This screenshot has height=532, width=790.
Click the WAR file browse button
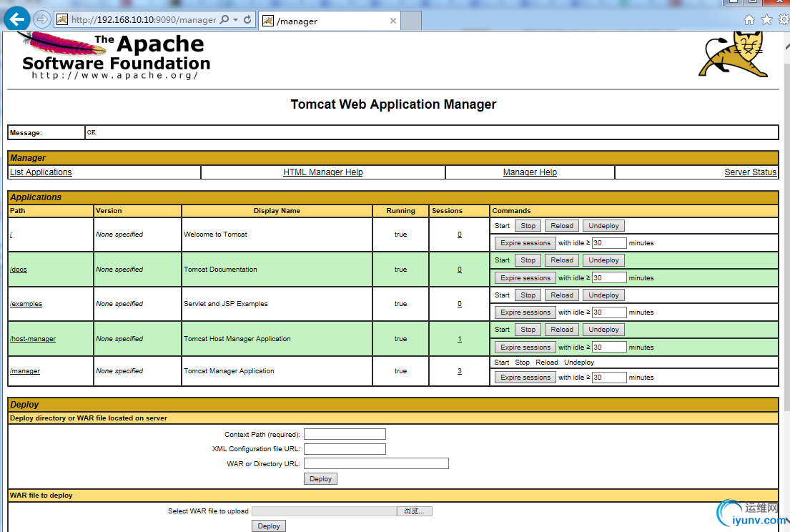pos(415,511)
